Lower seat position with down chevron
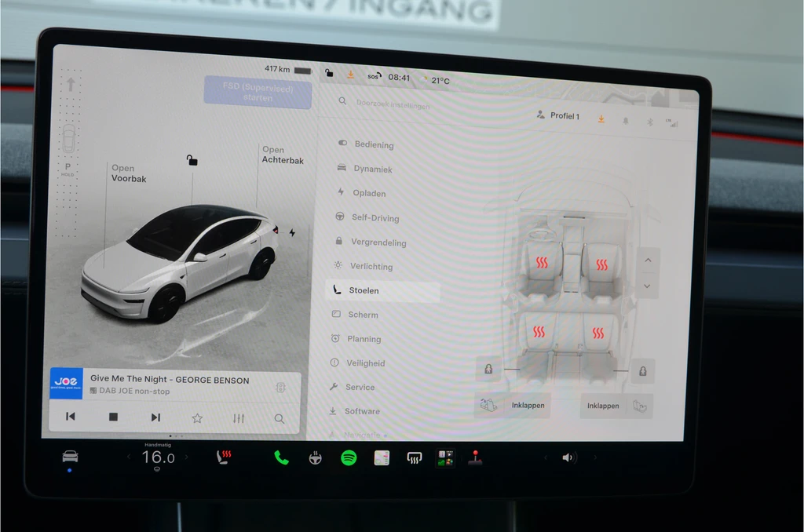 tap(647, 286)
